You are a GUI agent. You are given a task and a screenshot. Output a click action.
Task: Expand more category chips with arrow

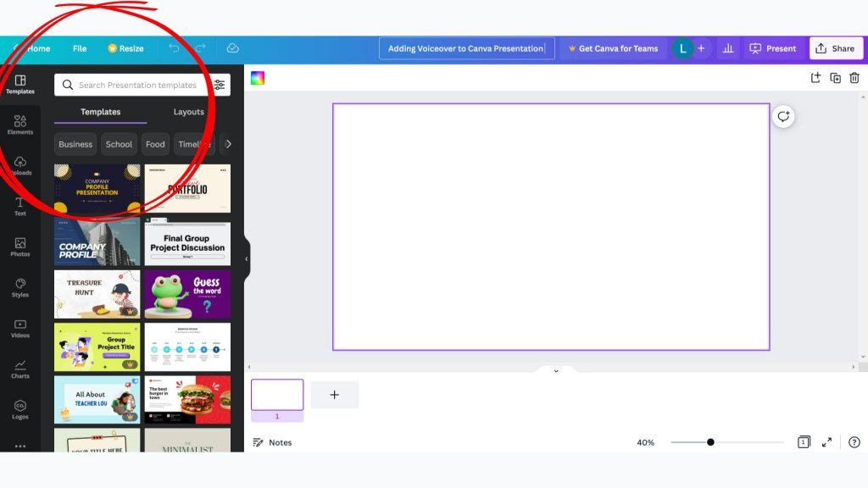pos(227,144)
